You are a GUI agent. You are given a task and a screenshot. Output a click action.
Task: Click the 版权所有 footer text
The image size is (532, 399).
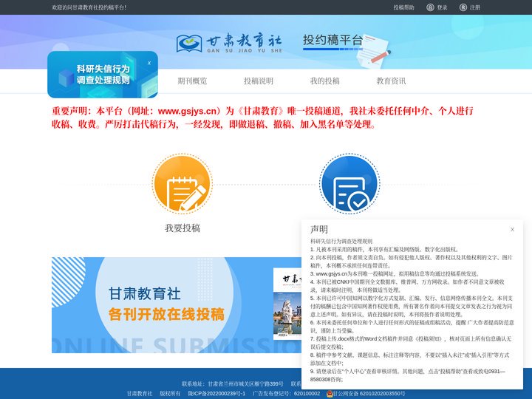tap(170, 393)
